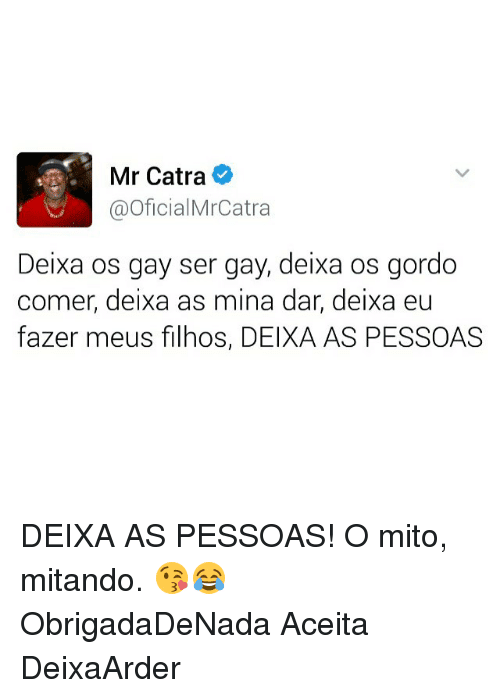Click the tweet line 'comer, deixa as mina dar'
The height and width of the screenshot is (698, 500).
(172, 301)
